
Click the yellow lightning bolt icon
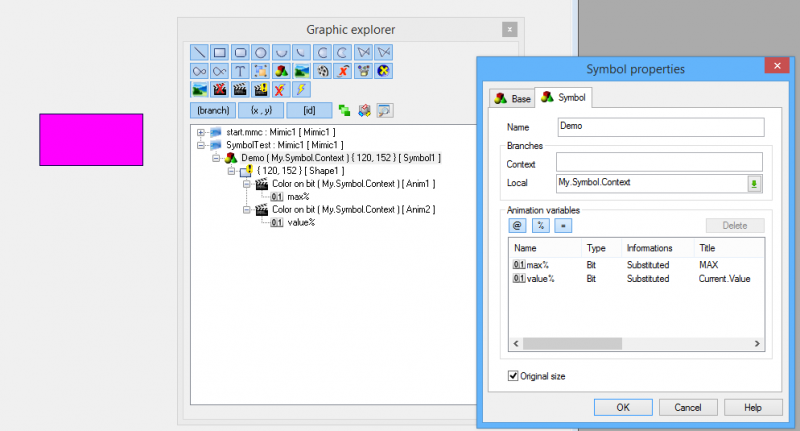click(x=301, y=90)
